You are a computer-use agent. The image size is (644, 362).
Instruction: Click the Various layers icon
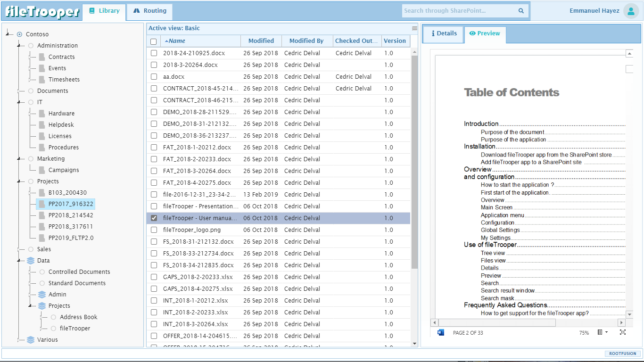[31, 340]
